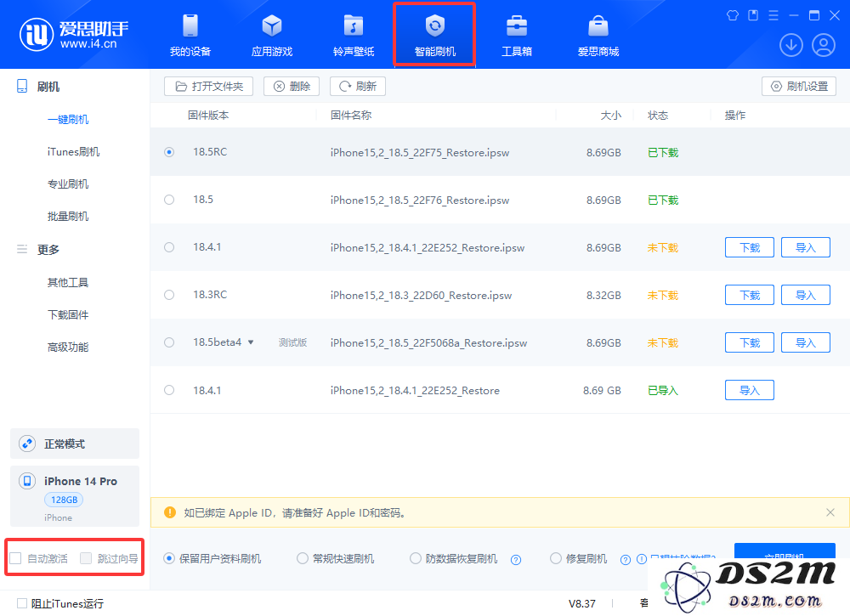Open the 应用游戏 tab
Screen dimensions: 850x616
272,36
